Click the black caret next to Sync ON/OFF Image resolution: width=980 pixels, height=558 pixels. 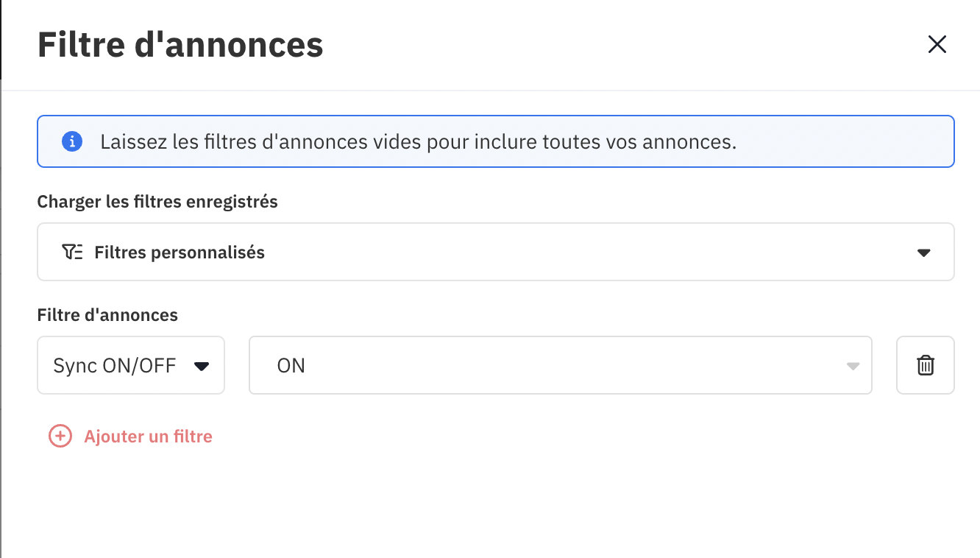(201, 366)
